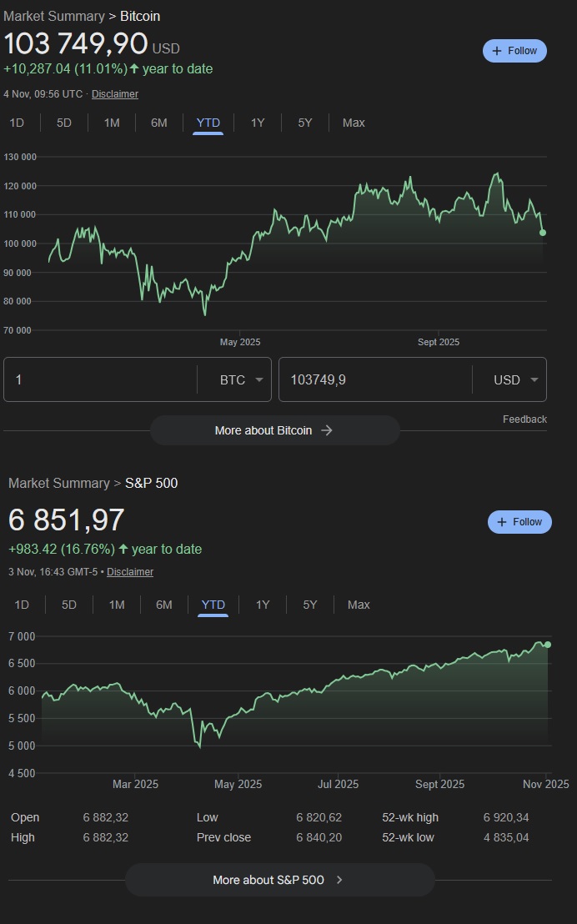This screenshot has width=577, height=924.
Task: Click the Feedback link
Action: 524,419
